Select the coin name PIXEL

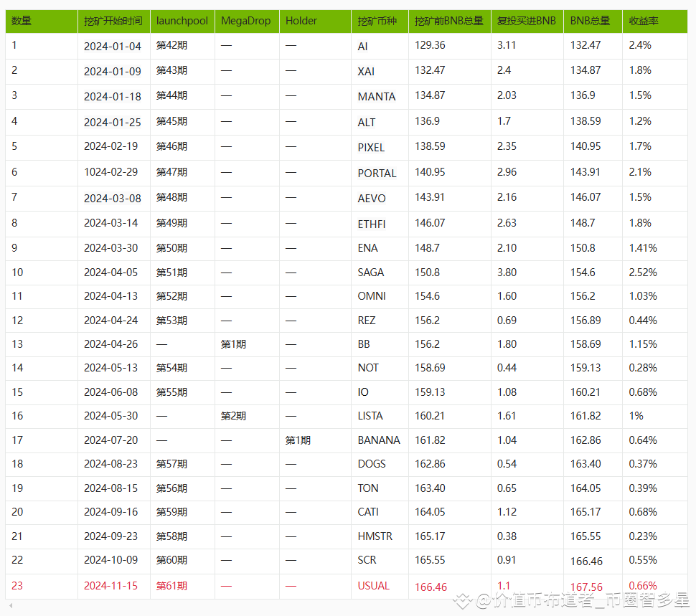(x=371, y=148)
